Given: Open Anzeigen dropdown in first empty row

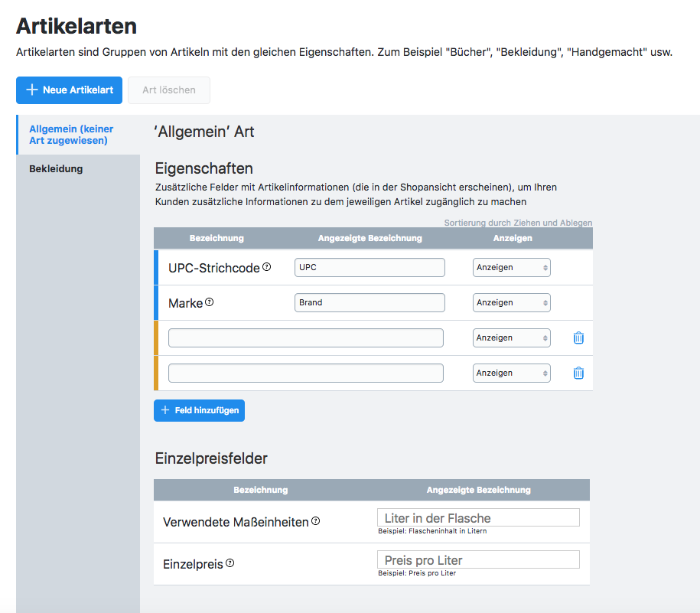Looking at the screenshot, I should pyautogui.click(x=511, y=337).
